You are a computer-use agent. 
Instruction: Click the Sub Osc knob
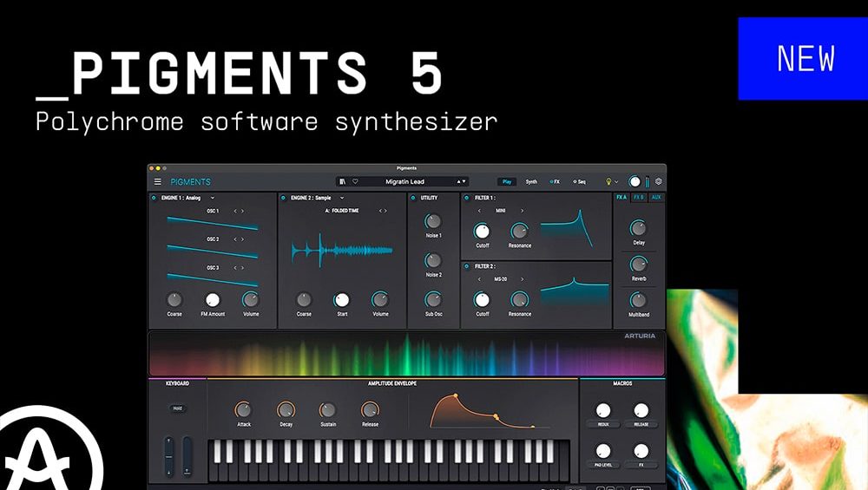tap(433, 300)
